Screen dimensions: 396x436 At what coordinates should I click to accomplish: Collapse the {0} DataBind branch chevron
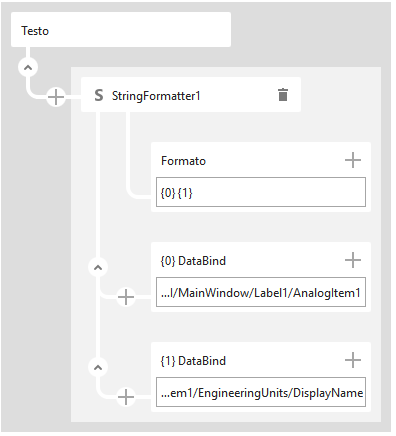pyautogui.click(x=98, y=267)
